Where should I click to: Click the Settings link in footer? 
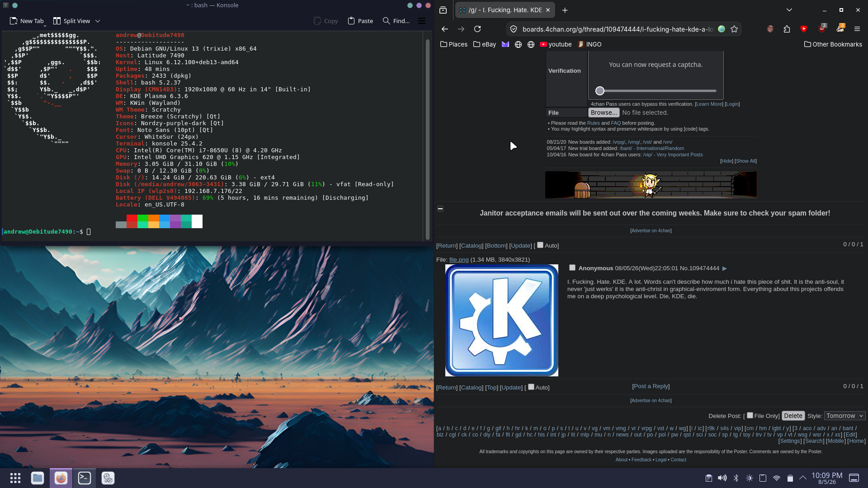[x=790, y=441]
